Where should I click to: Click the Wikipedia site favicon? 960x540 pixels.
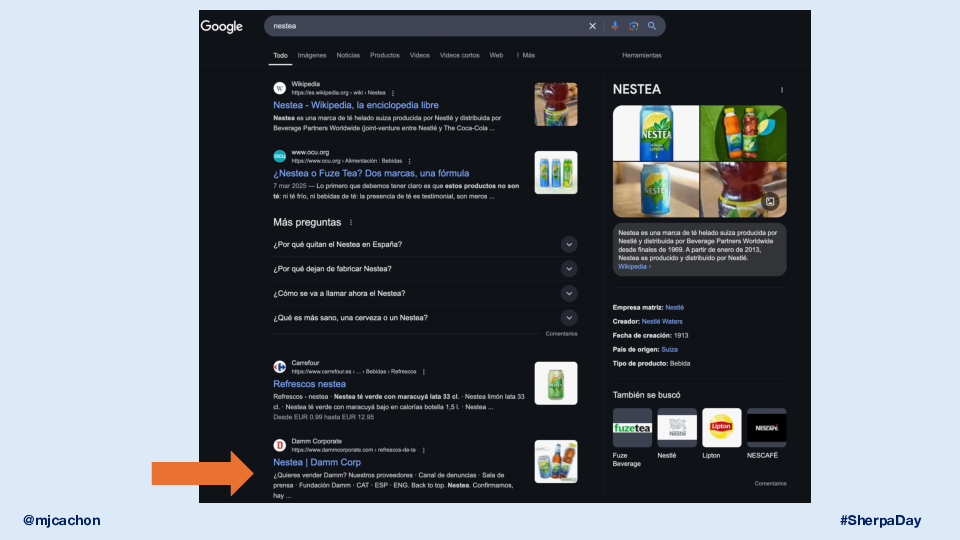[x=280, y=88]
